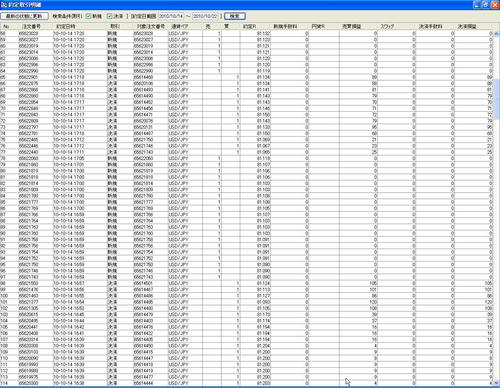
Task: Click the 最新の状態に更新 refresh button
Action: pos(25,16)
